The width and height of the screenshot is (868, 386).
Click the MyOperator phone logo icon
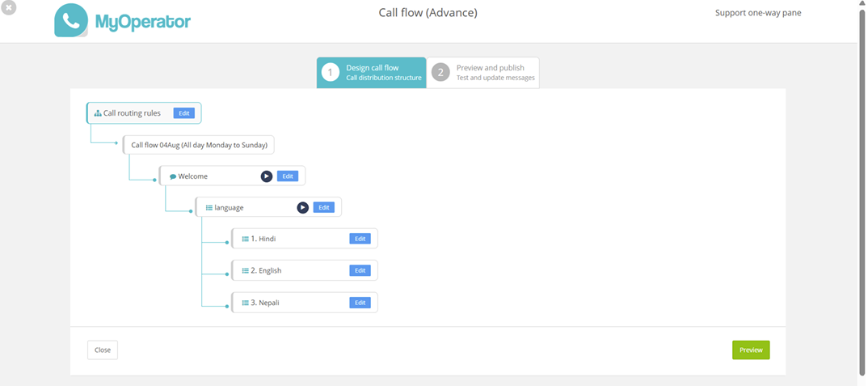[71, 21]
